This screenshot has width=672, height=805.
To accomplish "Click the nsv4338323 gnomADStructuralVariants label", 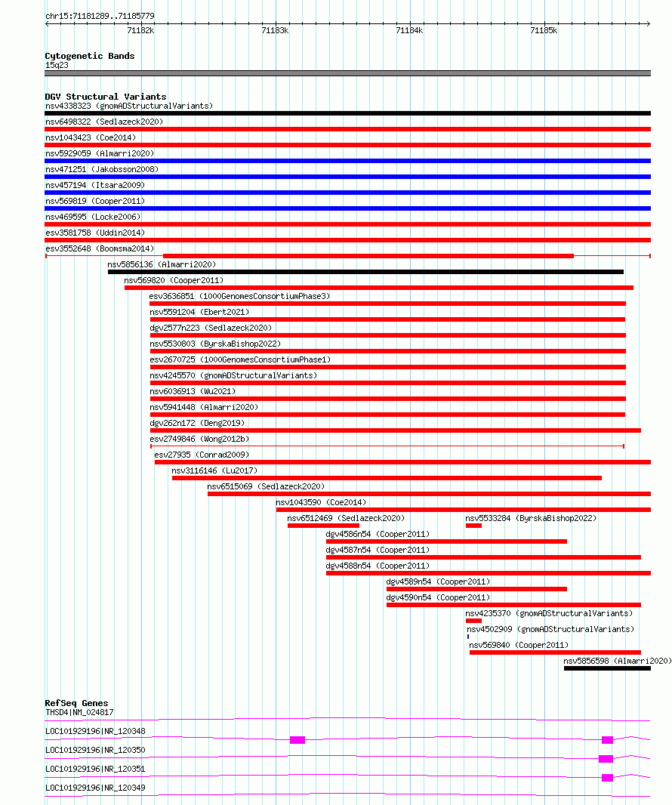I will tap(129, 106).
